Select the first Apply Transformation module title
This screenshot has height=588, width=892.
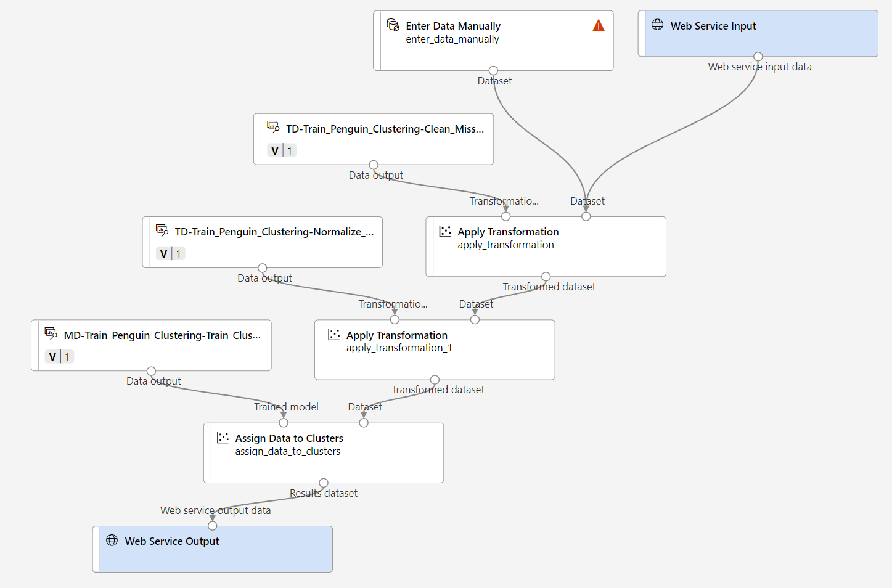point(508,232)
